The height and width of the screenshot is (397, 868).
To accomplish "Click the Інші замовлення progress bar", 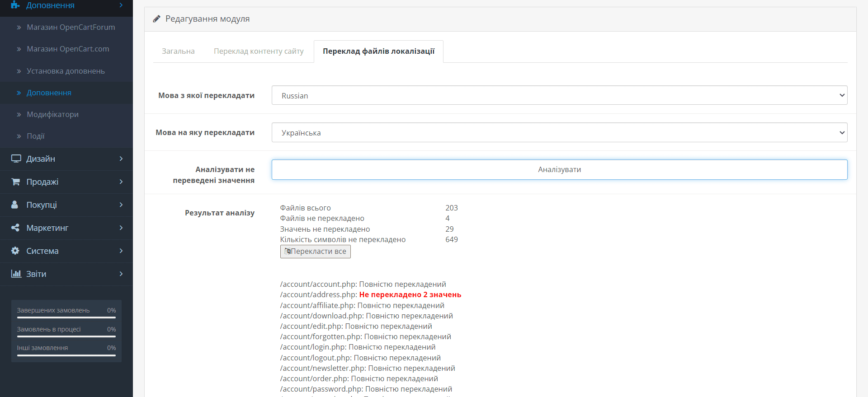I will 66,355.
